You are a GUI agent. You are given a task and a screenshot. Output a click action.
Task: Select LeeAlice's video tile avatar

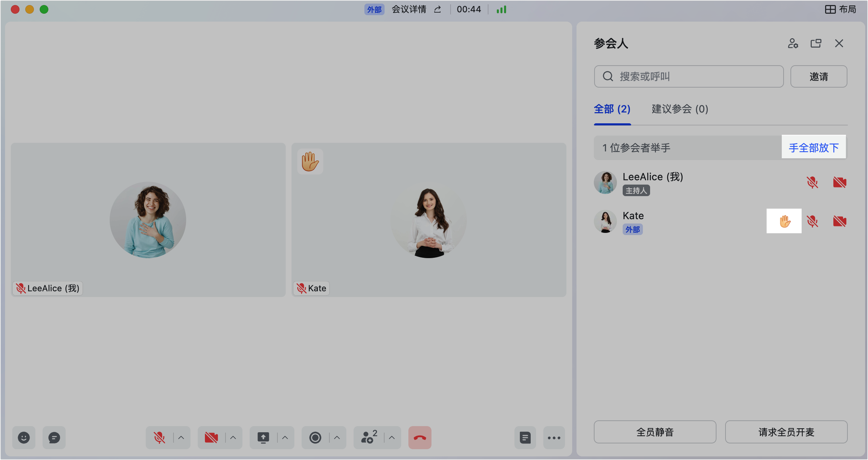tap(148, 220)
